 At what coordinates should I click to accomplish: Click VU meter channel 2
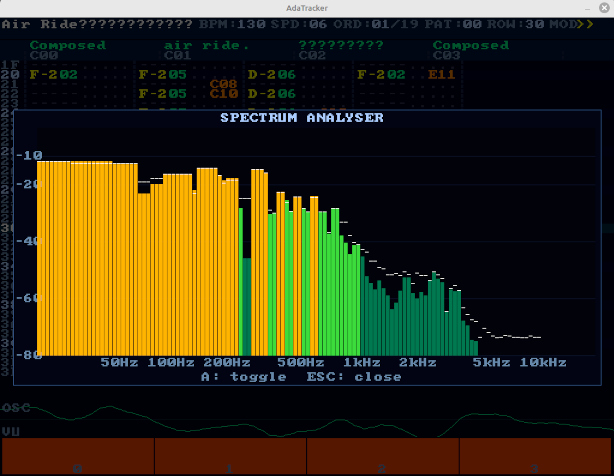click(383, 456)
